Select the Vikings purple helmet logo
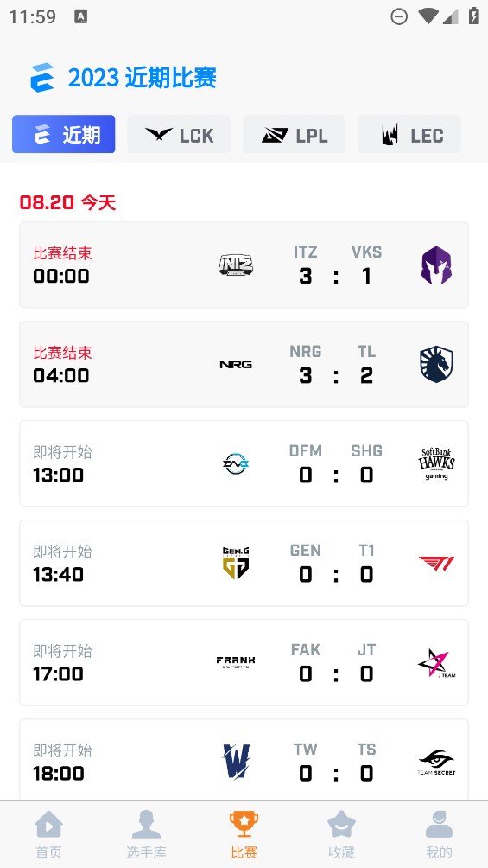 tap(436, 265)
